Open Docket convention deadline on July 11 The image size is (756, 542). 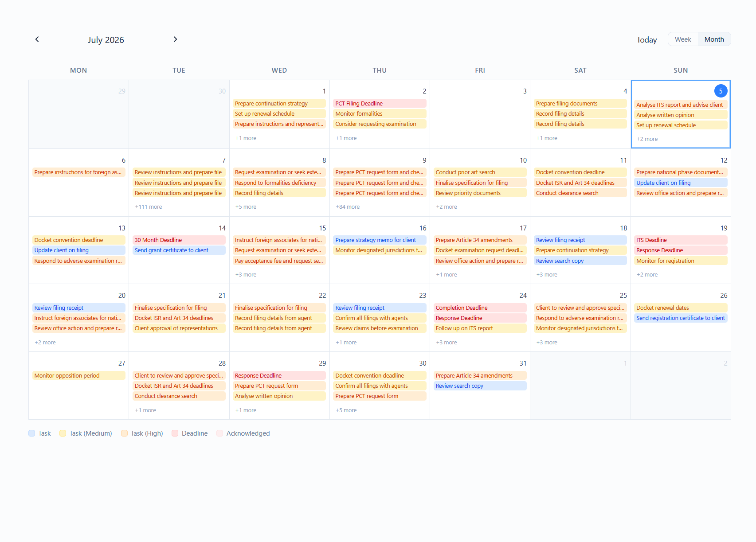[x=580, y=172]
